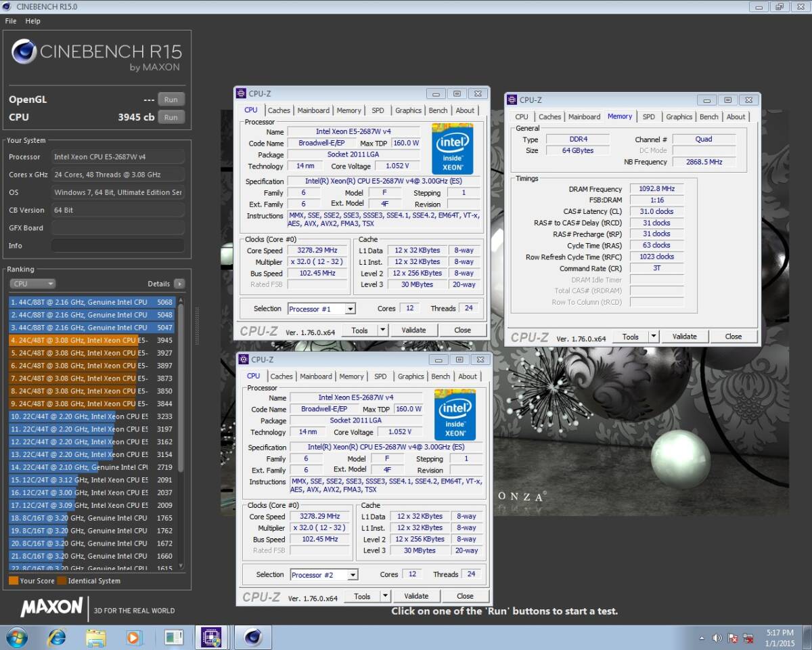This screenshot has width=812, height=650.
Task: Click DRAM Frequency value 1092.8 MHz
Action: point(656,189)
